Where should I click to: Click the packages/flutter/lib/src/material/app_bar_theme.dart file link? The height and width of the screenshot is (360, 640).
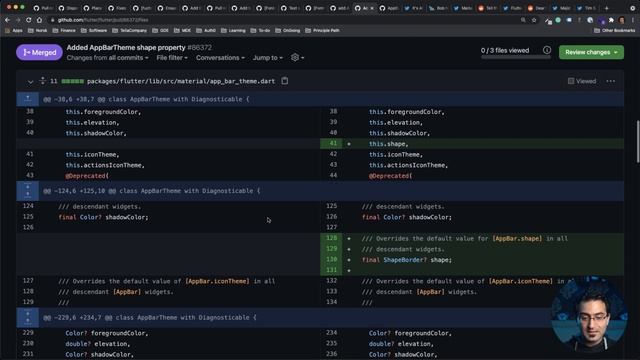point(181,81)
